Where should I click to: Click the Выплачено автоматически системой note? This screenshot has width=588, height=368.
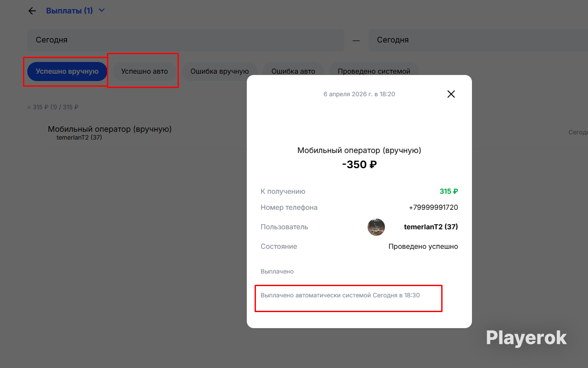click(x=340, y=295)
